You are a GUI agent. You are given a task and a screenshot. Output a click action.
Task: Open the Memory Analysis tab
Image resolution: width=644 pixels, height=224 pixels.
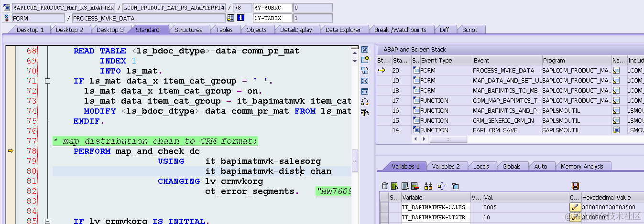click(582, 166)
